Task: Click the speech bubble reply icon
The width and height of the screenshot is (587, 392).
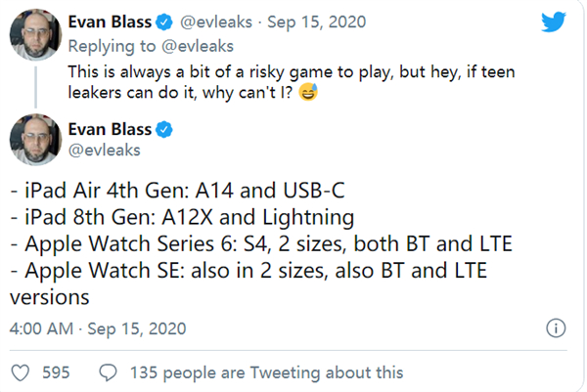Action: pos(109,371)
